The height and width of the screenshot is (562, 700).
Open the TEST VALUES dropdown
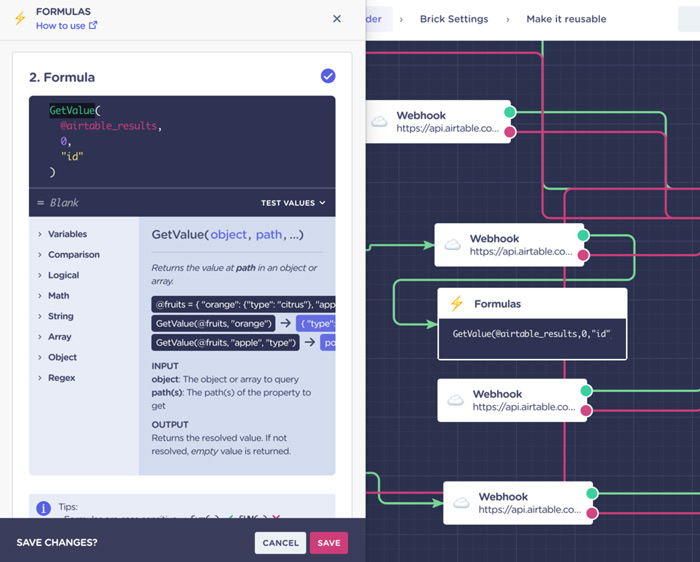point(293,203)
